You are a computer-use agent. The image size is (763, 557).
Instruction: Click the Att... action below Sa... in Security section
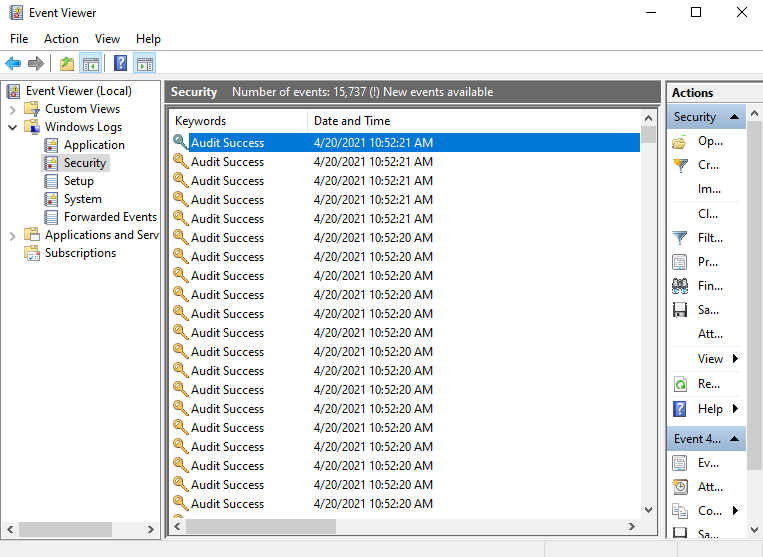pos(710,334)
